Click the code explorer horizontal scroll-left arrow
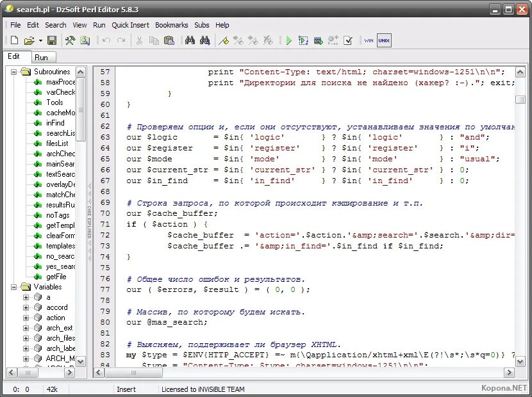Screen dimensions: 532x397 coord(11,373)
